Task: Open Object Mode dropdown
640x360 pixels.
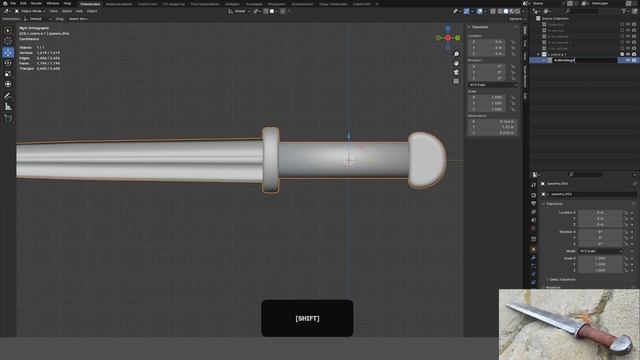Action: (31, 11)
